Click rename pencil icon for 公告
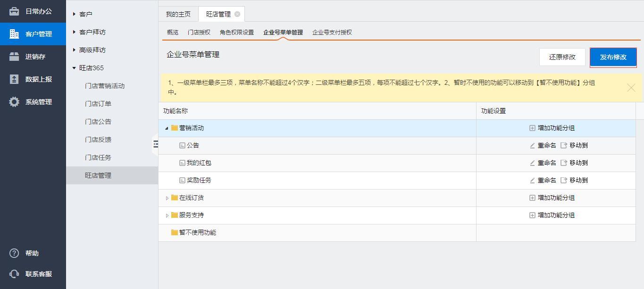644x289 pixels. click(x=533, y=146)
